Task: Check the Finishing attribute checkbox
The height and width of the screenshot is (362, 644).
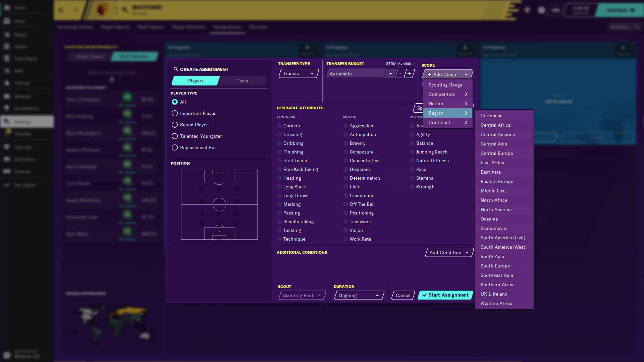Action: pyautogui.click(x=279, y=152)
